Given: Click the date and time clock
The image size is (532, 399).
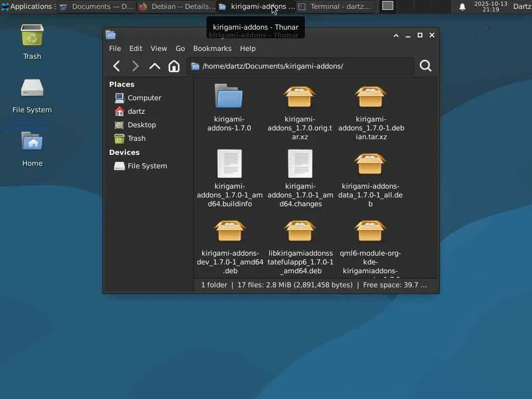Looking at the screenshot, I should tap(490, 6).
